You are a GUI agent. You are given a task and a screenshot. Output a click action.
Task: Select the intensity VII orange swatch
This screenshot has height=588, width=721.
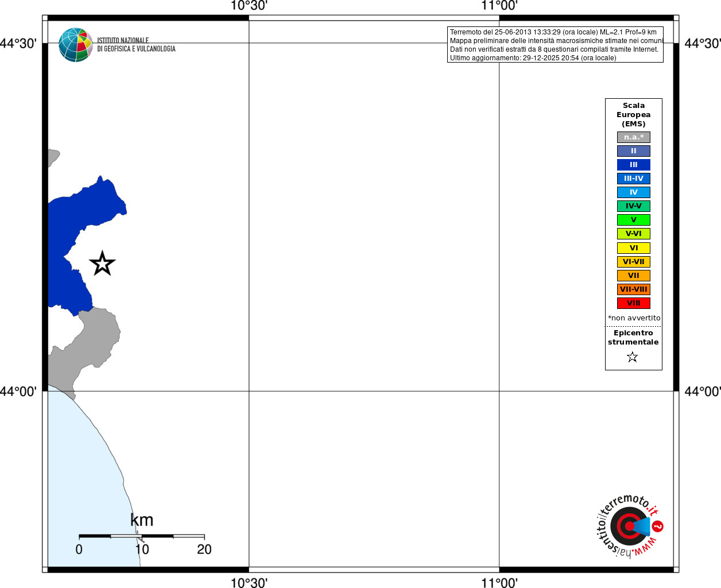click(634, 276)
